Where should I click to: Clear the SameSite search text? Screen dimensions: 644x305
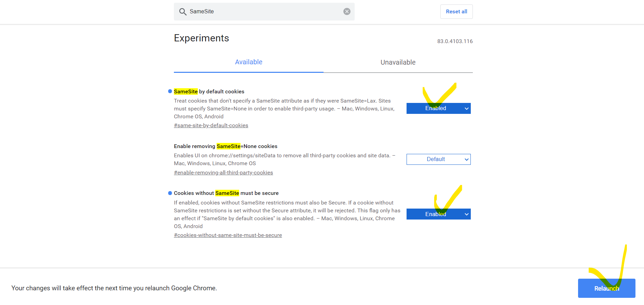pyautogui.click(x=347, y=12)
